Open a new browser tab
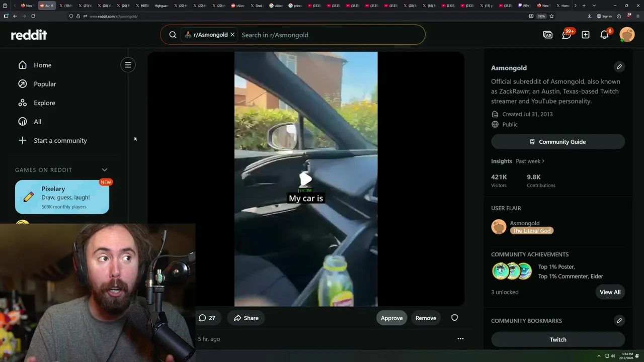The width and height of the screenshot is (644, 362). click(584, 6)
